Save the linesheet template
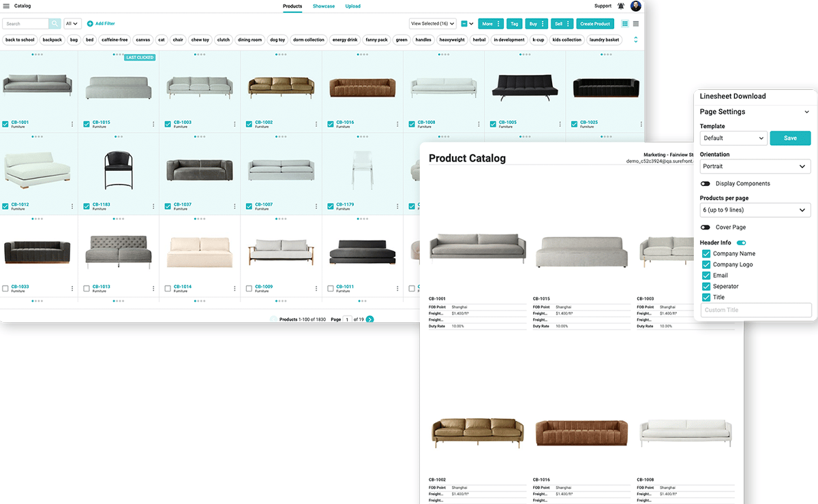Screen dimensions: 818x504 pos(790,138)
